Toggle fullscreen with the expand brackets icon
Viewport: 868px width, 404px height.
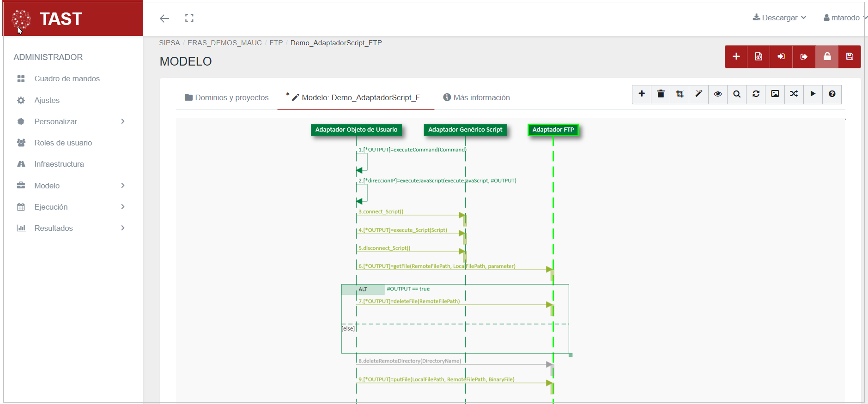[189, 18]
